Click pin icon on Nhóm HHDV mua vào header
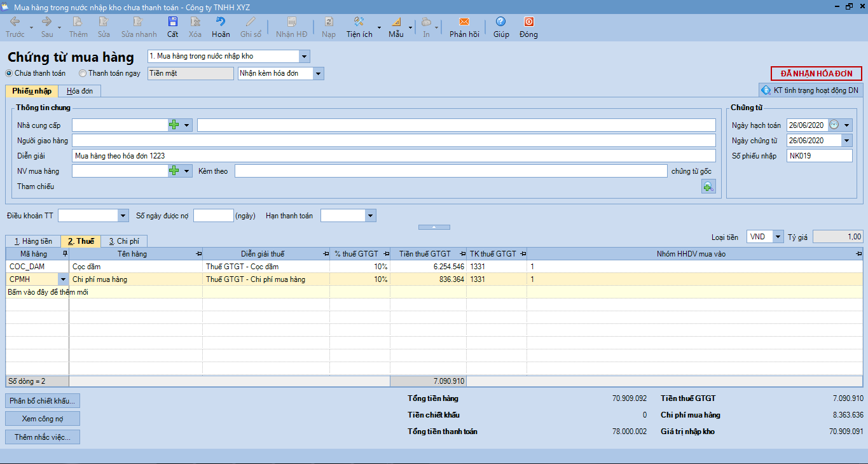 858,254
